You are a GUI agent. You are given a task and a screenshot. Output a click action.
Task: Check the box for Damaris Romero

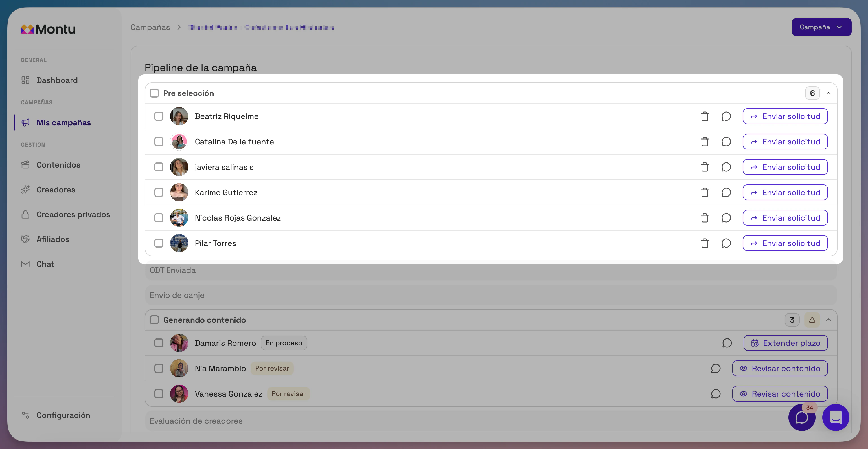click(x=159, y=343)
